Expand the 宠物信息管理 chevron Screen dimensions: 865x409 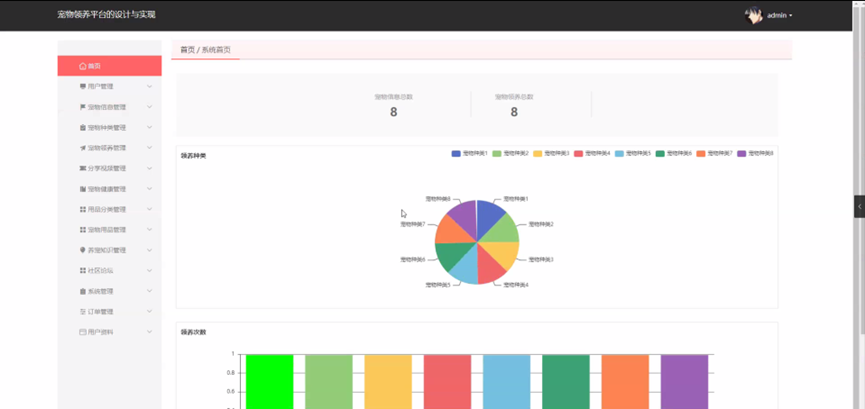[x=149, y=107]
